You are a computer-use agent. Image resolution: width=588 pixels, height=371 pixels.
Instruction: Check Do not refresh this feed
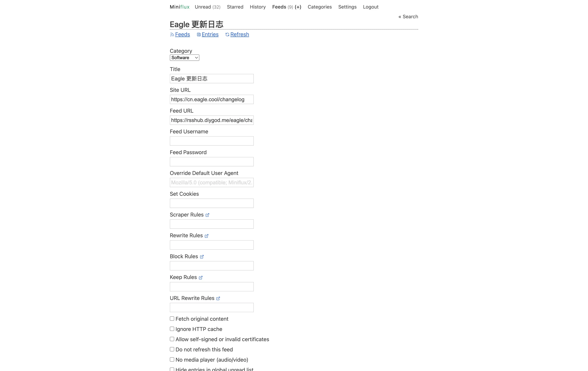click(x=172, y=349)
